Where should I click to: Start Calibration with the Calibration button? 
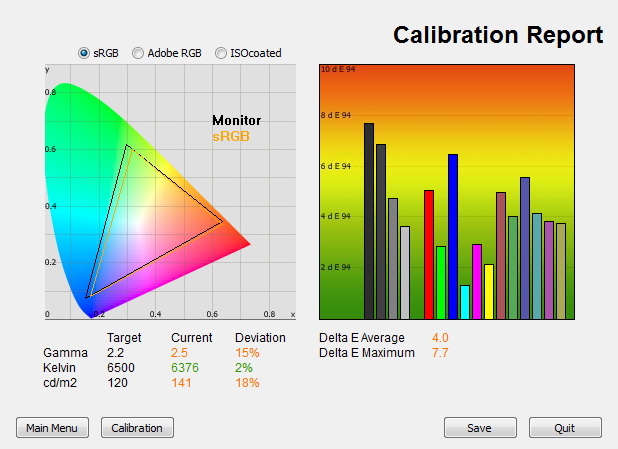coord(137,428)
